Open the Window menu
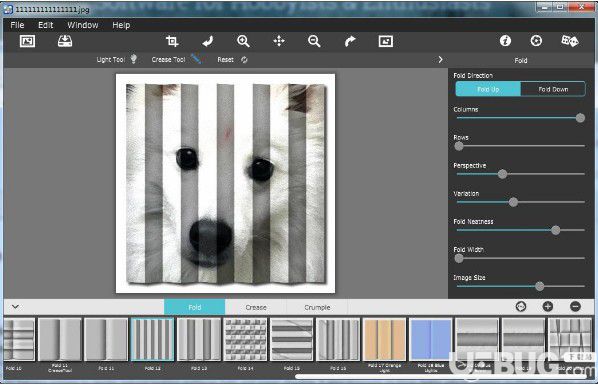Viewport: 598px width, 386px height. [83, 25]
